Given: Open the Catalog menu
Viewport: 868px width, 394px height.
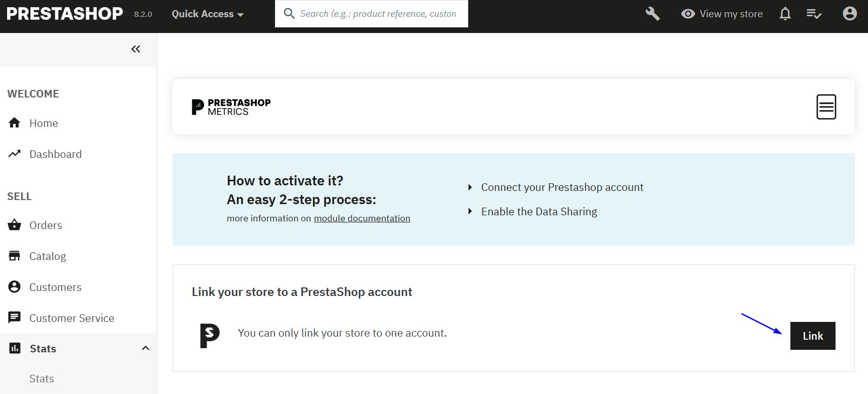Looking at the screenshot, I should [x=48, y=256].
